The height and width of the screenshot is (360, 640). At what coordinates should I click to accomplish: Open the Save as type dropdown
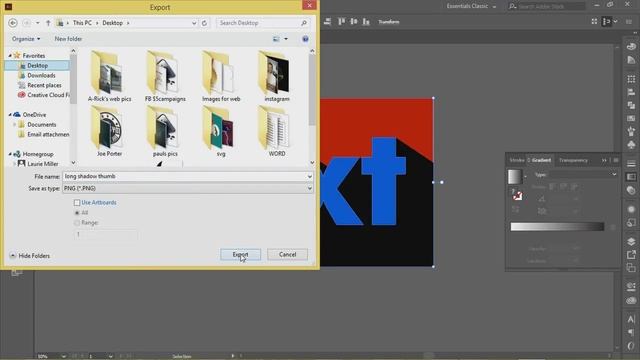click(309, 188)
